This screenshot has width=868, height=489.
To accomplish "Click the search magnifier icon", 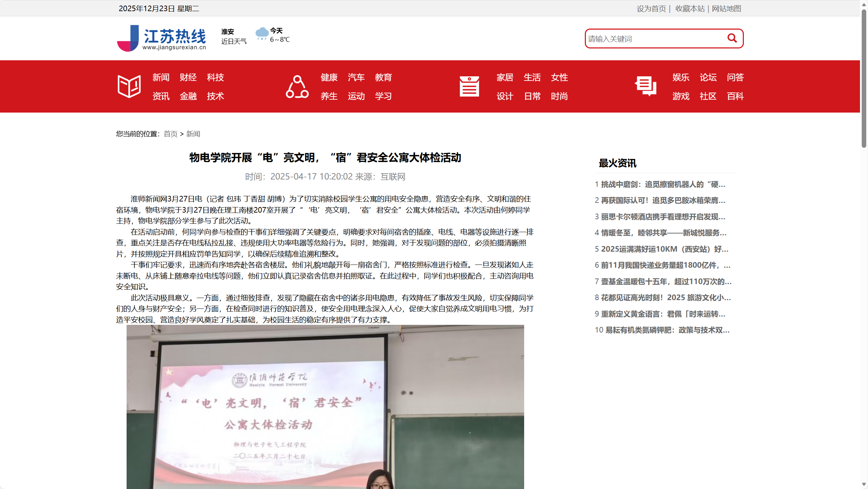I will [731, 38].
